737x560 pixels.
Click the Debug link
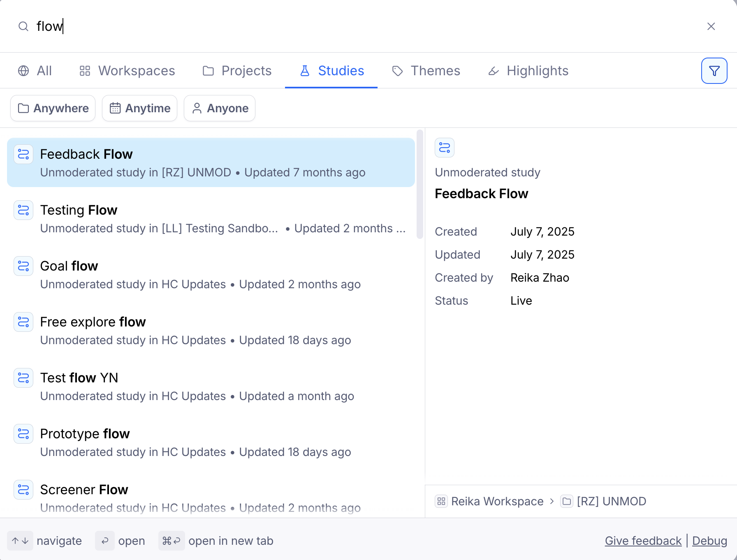(709, 541)
